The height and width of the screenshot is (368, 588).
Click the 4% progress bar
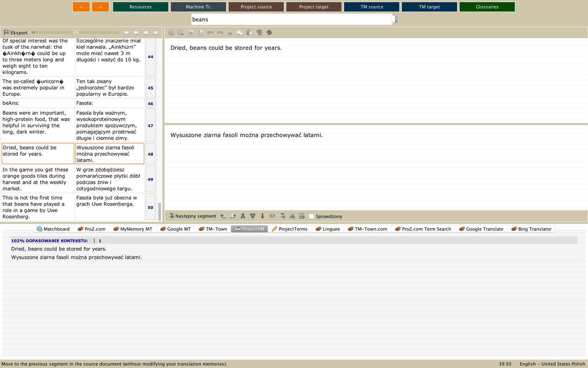[76, 33]
